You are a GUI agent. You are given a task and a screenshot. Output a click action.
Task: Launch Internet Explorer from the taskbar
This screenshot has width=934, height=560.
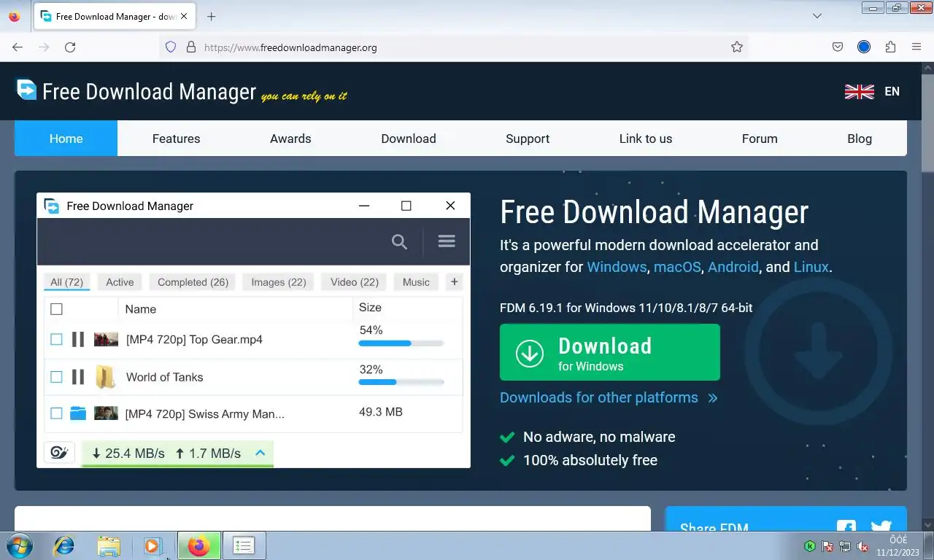64,545
